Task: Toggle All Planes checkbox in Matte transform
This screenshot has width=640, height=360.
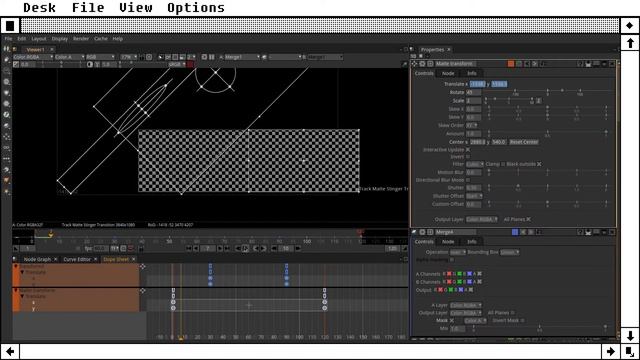Action: point(528,220)
